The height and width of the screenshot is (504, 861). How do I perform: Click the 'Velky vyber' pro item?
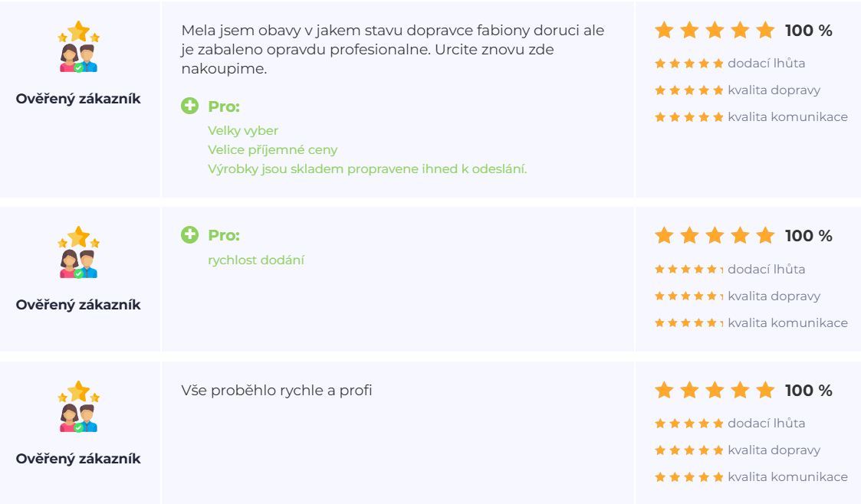[243, 131]
